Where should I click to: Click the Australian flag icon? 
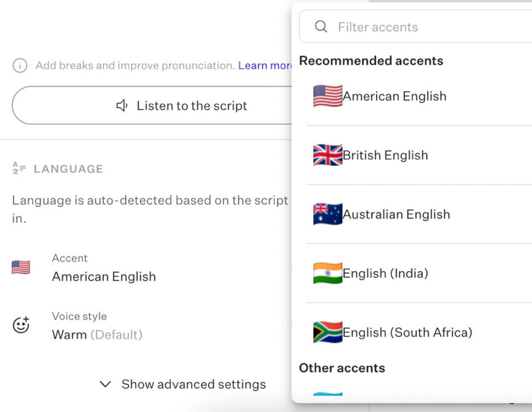(x=328, y=214)
